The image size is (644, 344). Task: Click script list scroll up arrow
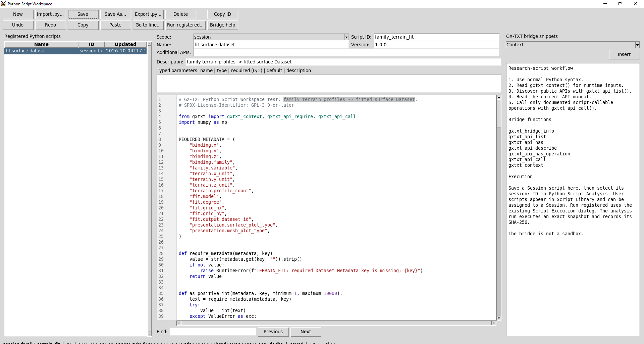pyautogui.click(x=150, y=44)
